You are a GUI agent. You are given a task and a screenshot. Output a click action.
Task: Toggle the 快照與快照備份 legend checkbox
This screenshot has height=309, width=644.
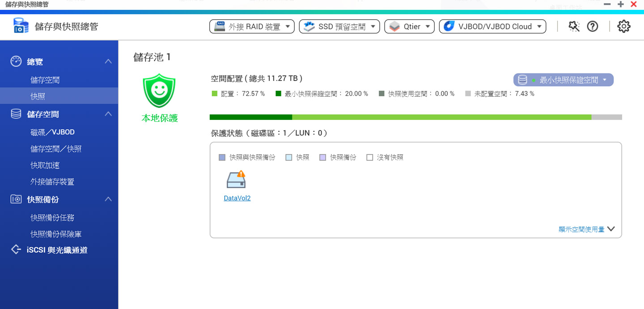[x=221, y=157]
